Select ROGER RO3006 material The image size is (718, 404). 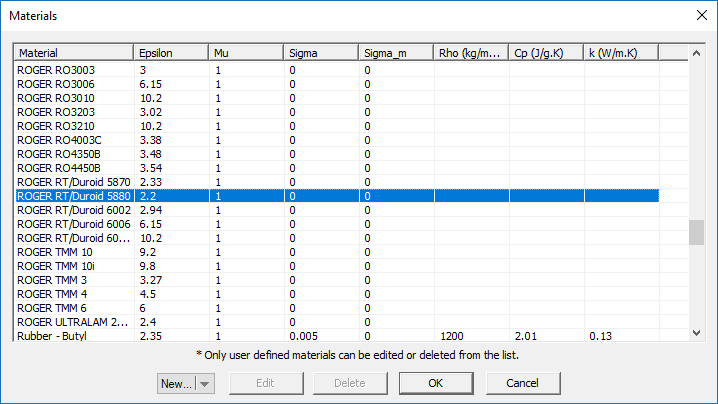(56, 84)
